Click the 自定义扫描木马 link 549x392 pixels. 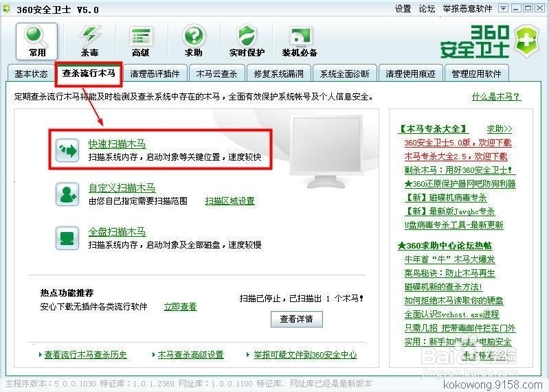pyautogui.click(x=122, y=188)
